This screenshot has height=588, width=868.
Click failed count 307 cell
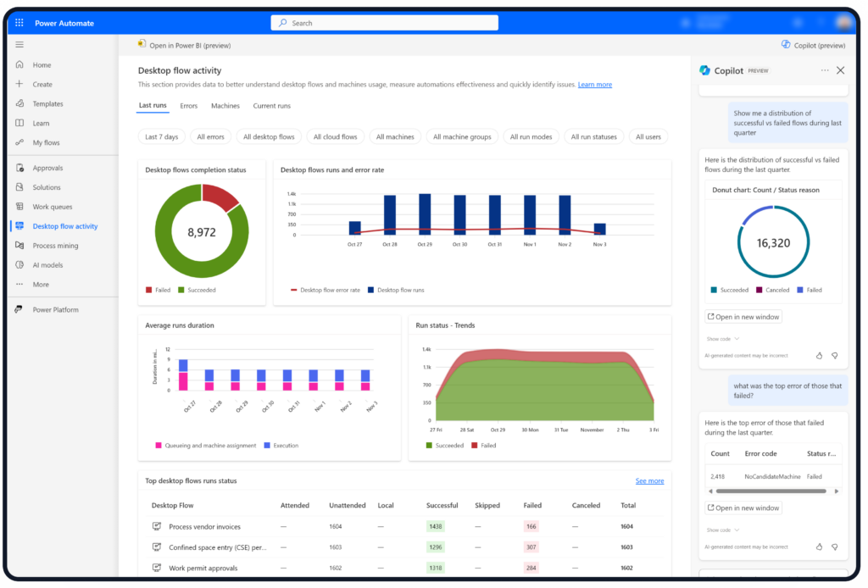(531, 546)
